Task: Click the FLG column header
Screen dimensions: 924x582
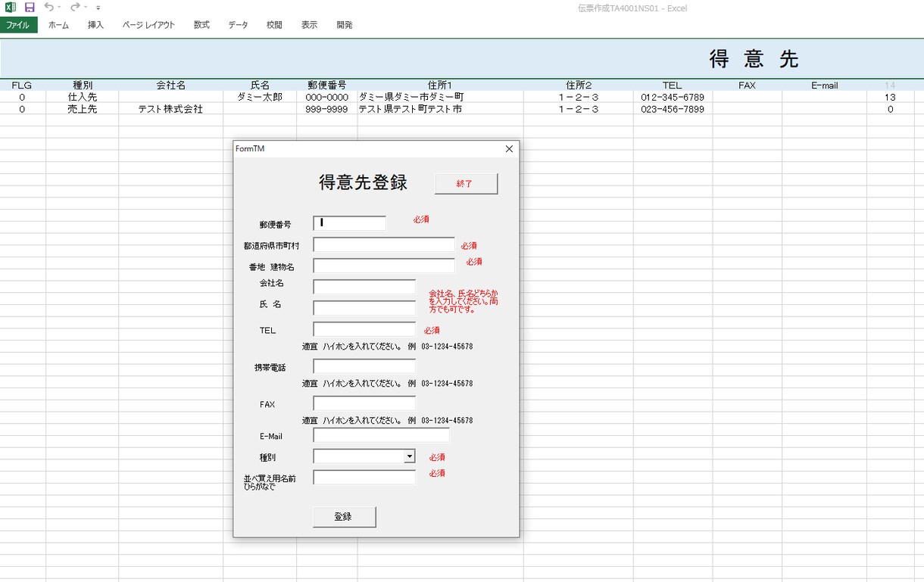Action: coord(22,86)
